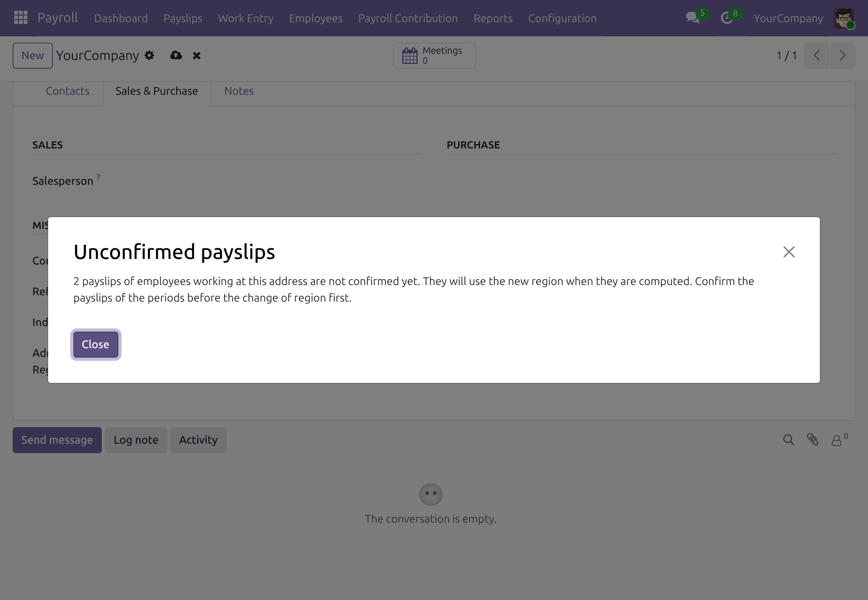Switch to the Contacts tab

[67, 91]
